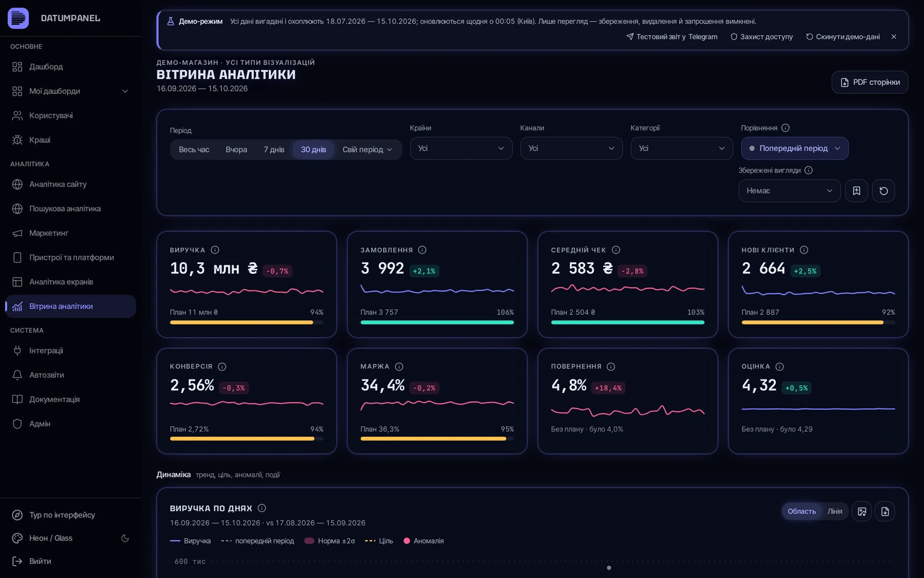Click info icon next to Конверсія
Image resolution: width=924 pixels, height=578 pixels.
[x=222, y=367]
